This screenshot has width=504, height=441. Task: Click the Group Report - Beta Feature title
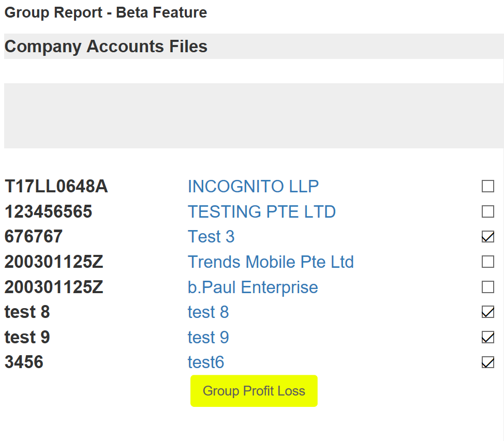(106, 12)
